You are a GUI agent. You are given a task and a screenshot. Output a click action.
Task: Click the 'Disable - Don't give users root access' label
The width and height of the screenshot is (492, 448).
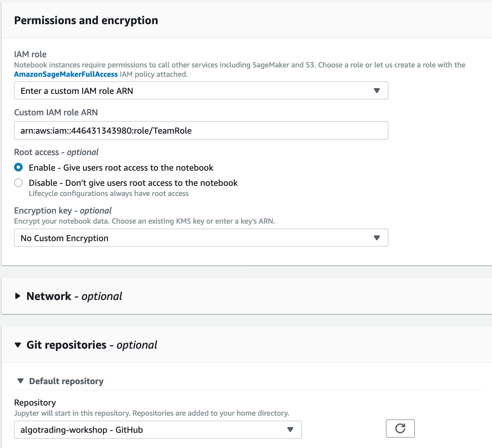(133, 183)
